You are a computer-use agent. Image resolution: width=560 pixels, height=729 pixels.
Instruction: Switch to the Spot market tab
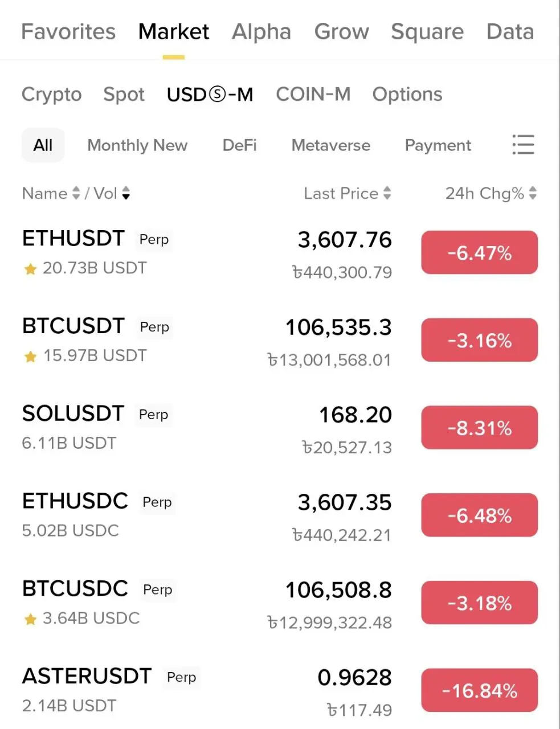click(124, 94)
